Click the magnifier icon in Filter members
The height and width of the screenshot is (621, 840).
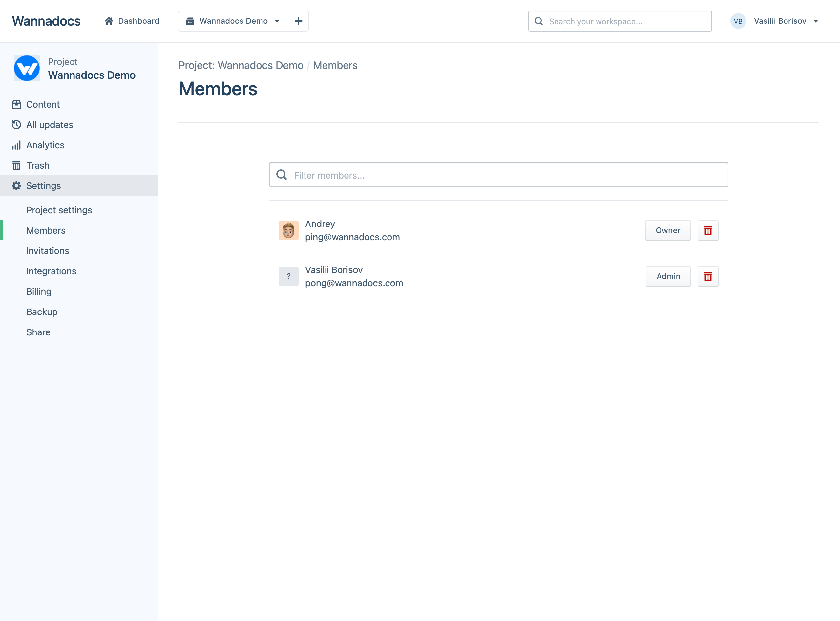[282, 174]
